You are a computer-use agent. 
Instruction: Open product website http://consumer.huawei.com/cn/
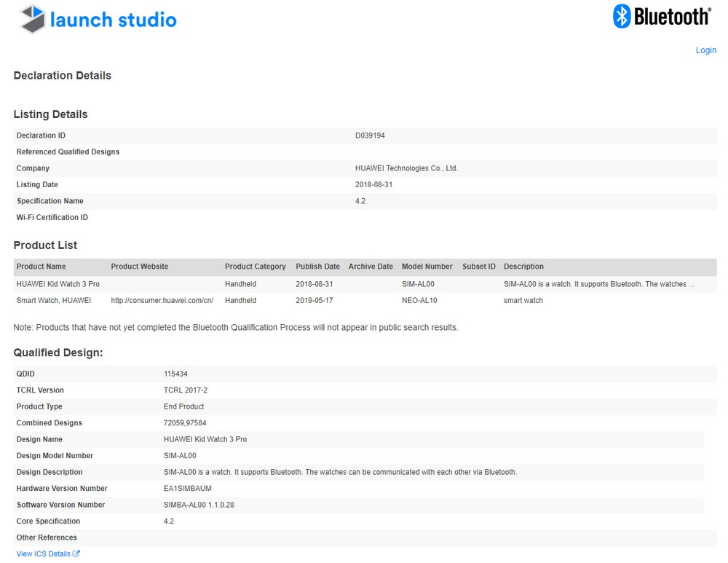(162, 301)
